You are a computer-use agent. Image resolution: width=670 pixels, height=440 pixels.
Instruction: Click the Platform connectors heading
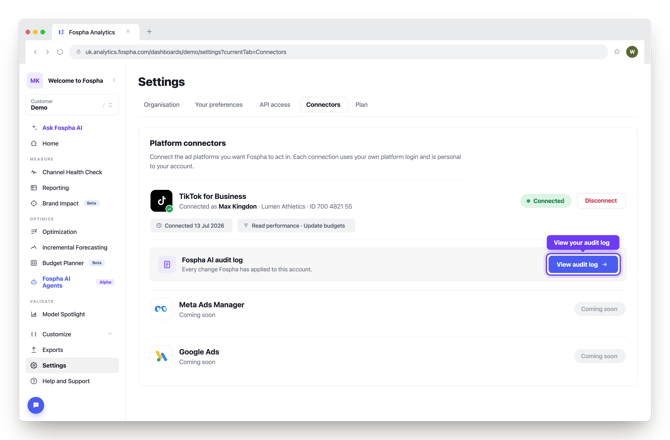[x=188, y=143]
